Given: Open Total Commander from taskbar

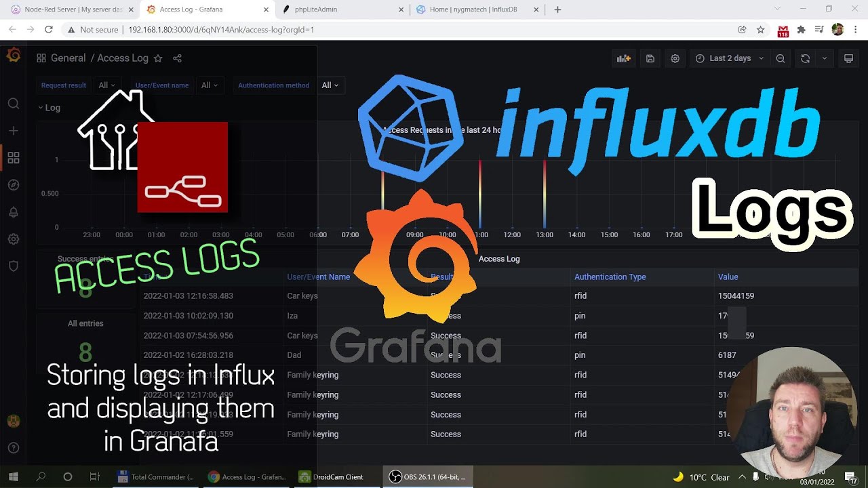Looking at the screenshot, I should [x=155, y=476].
